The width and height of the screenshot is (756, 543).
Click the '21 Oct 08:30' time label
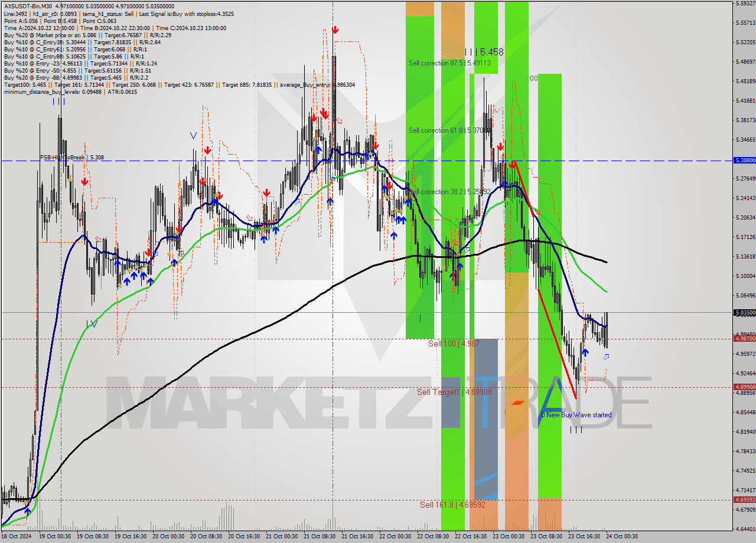[x=319, y=537]
